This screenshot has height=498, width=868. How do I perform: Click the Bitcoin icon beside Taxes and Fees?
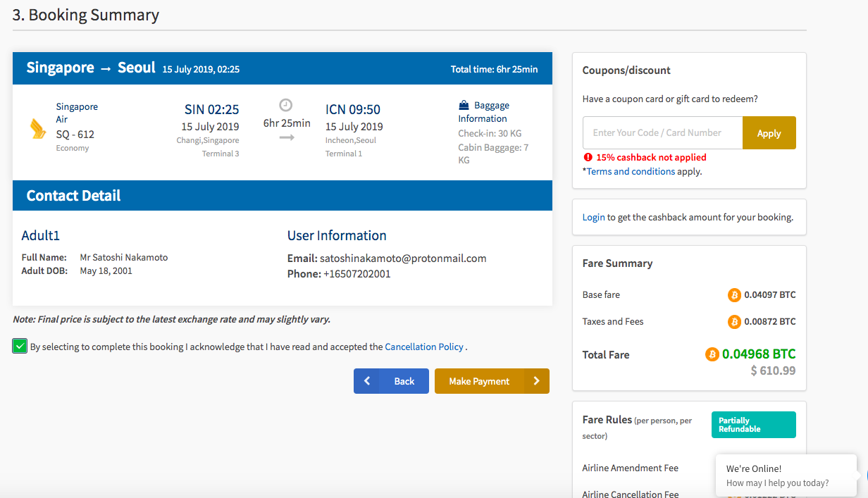(734, 322)
